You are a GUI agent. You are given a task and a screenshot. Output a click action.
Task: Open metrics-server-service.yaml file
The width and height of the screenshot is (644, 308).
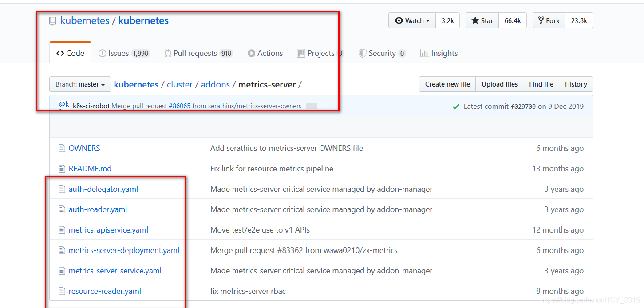[x=115, y=271]
